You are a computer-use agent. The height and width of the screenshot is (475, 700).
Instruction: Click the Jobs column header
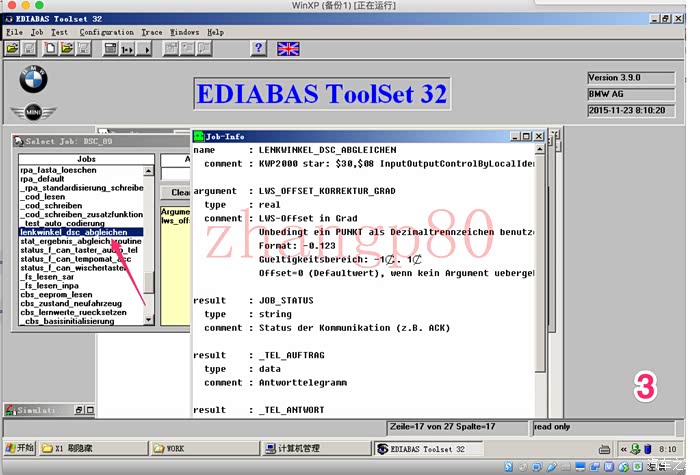86,159
